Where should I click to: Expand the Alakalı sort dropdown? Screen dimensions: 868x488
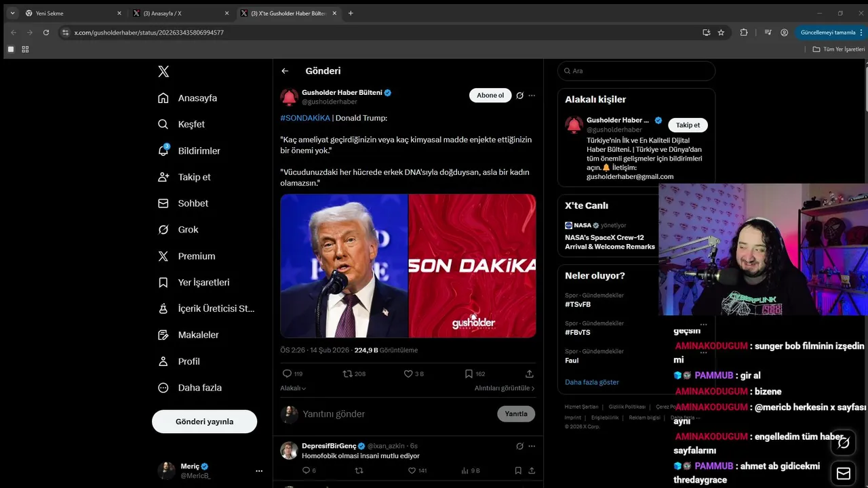pos(294,388)
